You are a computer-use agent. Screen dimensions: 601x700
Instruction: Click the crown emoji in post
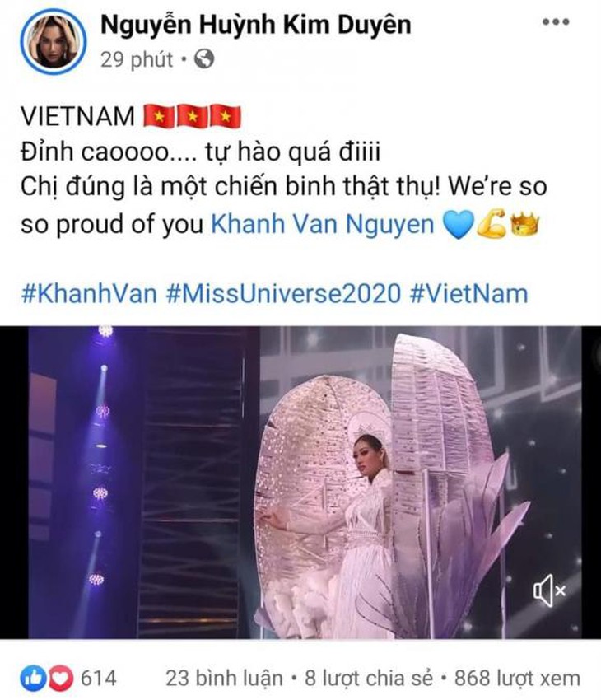[x=524, y=223]
